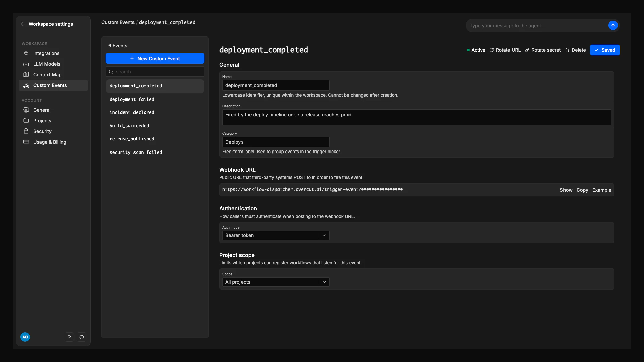
Task: Click the Usage & Billing card icon
Action: (26, 142)
